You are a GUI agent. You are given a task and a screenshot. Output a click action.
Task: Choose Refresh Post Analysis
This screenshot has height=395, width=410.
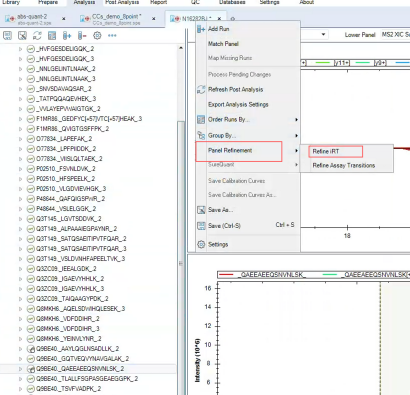pyautogui.click(x=236, y=89)
